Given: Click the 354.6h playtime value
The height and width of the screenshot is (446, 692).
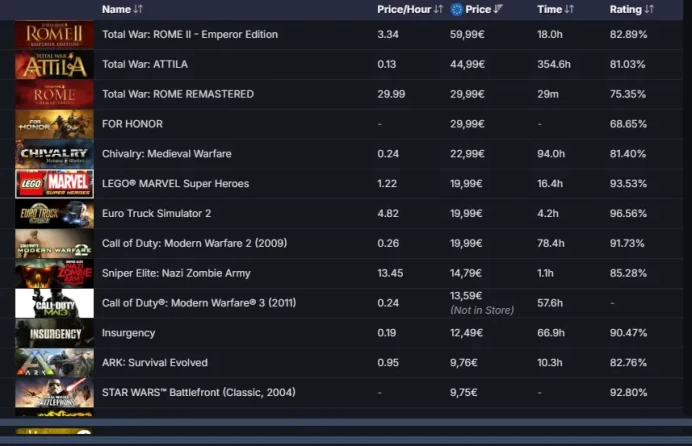Looking at the screenshot, I should [554, 64].
